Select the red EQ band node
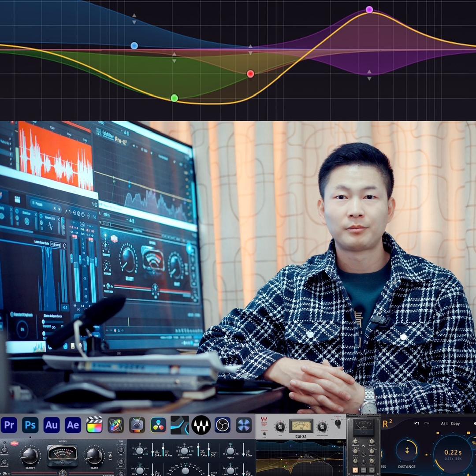476x476 pixels. (x=250, y=74)
